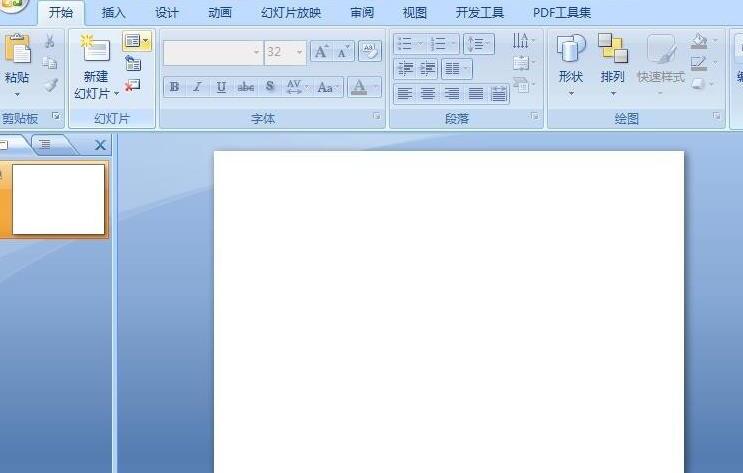Open font color dropdown arrow

[x=376, y=87]
